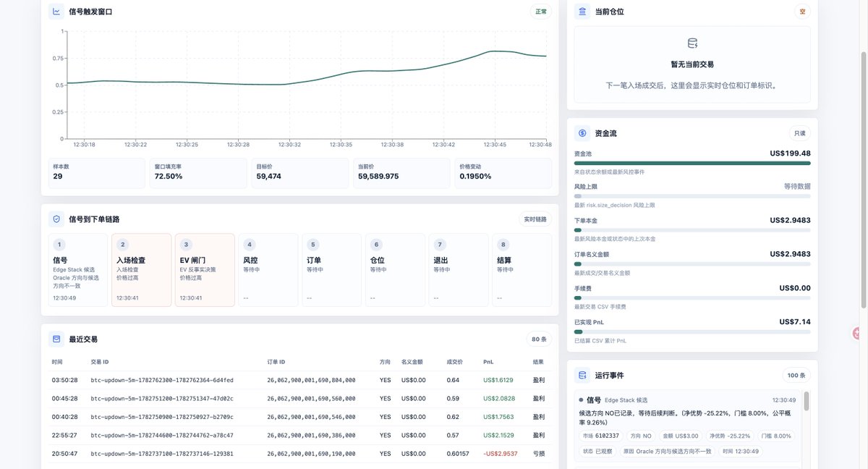Click the 当前价 59,589.975 stat card
The image size is (868, 469).
(x=401, y=173)
